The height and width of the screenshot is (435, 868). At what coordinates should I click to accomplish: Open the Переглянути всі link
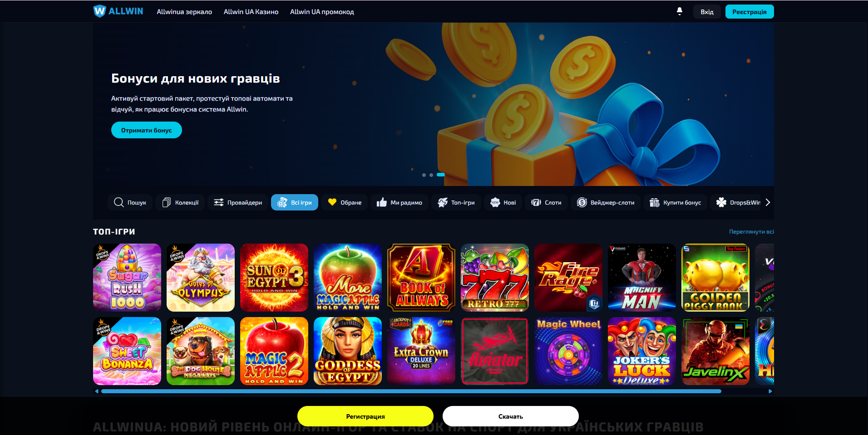751,232
